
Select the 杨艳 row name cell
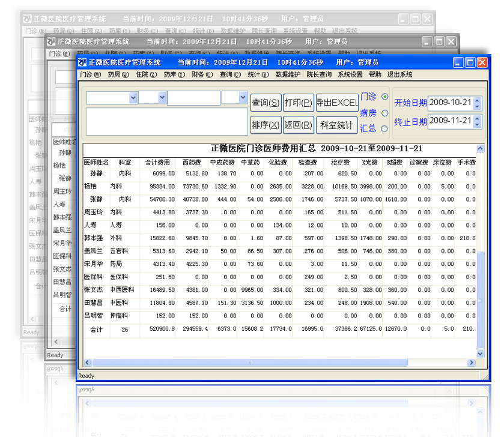pyautogui.click(x=97, y=186)
